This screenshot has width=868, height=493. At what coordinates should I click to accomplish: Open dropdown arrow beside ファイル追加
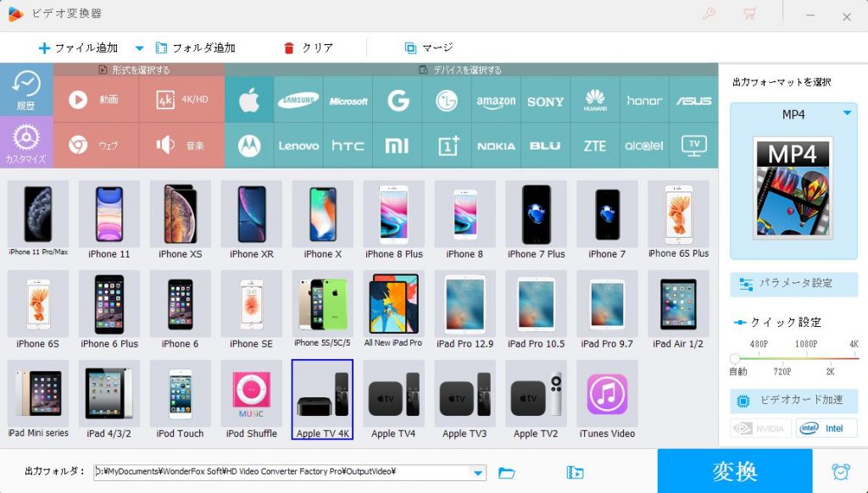pyautogui.click(x=140, y=48)
